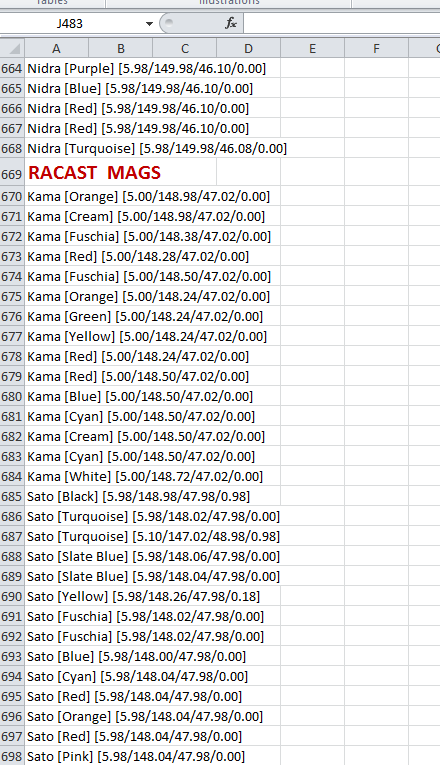The height and width of the screenshot is (765, 440).
Task: Click Kama [Cream] cell in row 682
Action: point(146,437)
